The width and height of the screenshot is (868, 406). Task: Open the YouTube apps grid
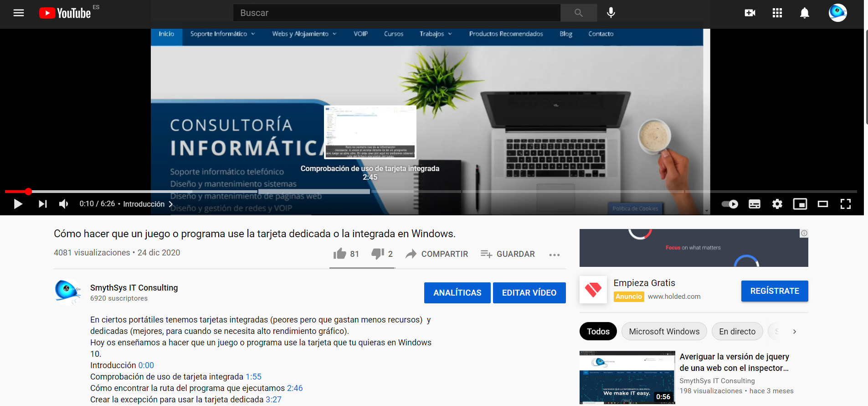777,13
